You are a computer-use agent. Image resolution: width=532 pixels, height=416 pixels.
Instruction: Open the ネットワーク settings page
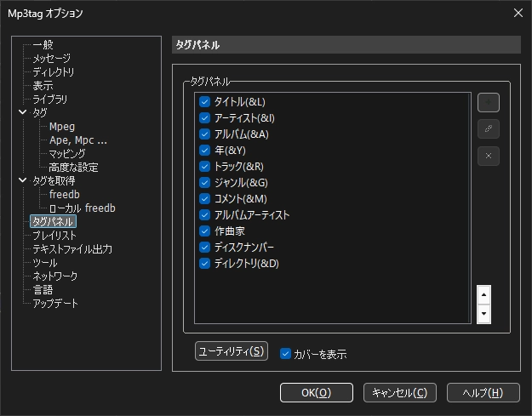point(55,276)
